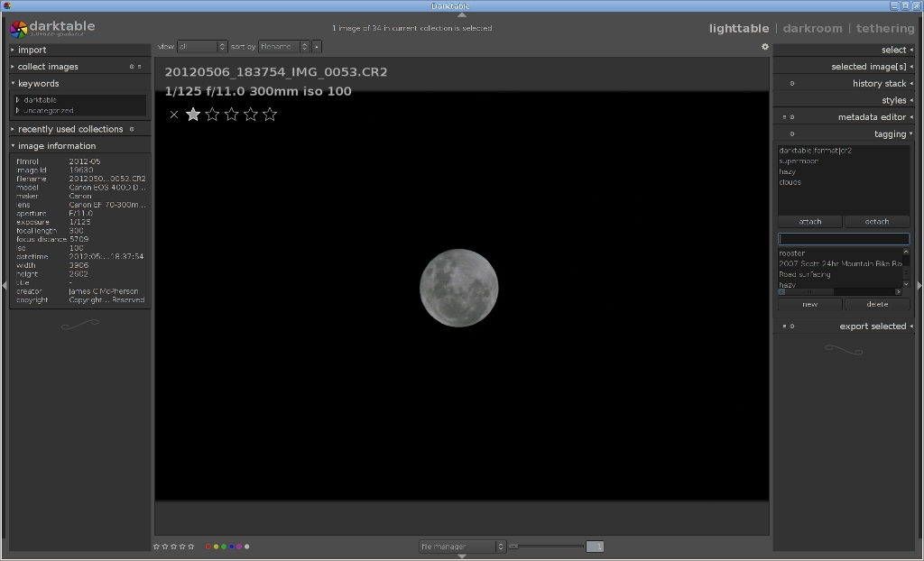Click the delete tag button
The image size is (924, 561).
tap(877, 305)
